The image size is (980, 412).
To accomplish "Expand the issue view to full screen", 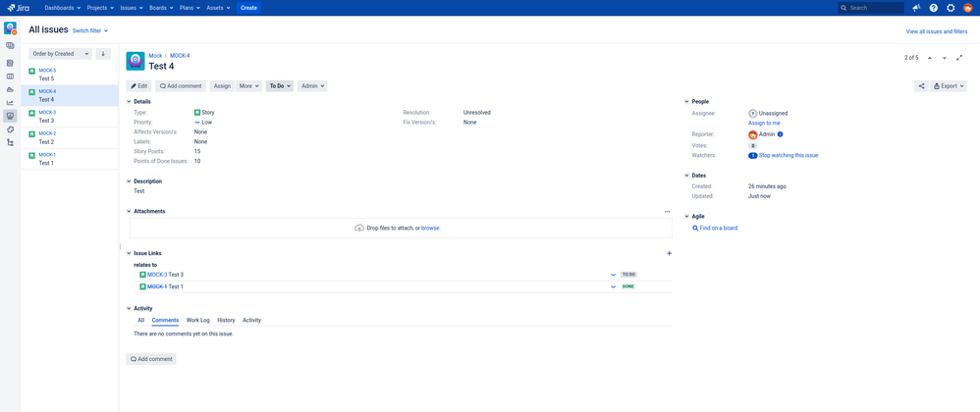I will 960,58.
